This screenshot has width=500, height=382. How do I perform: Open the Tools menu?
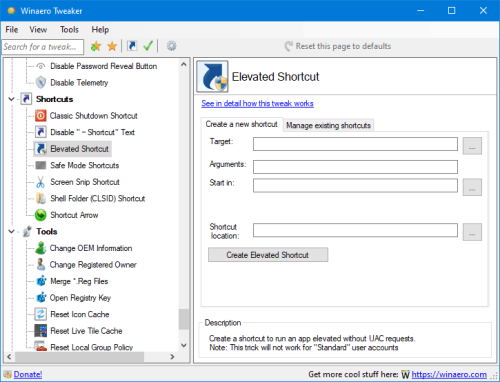click(69, 30)
